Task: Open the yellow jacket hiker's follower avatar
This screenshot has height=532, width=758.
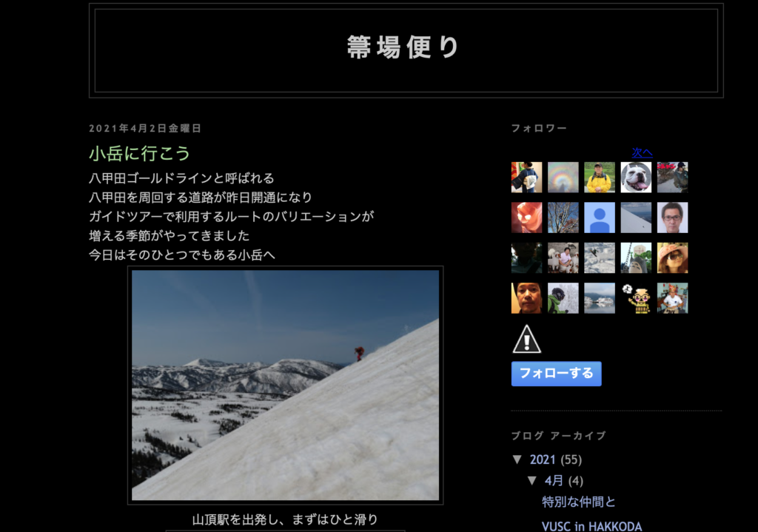Action: (600, 178)
